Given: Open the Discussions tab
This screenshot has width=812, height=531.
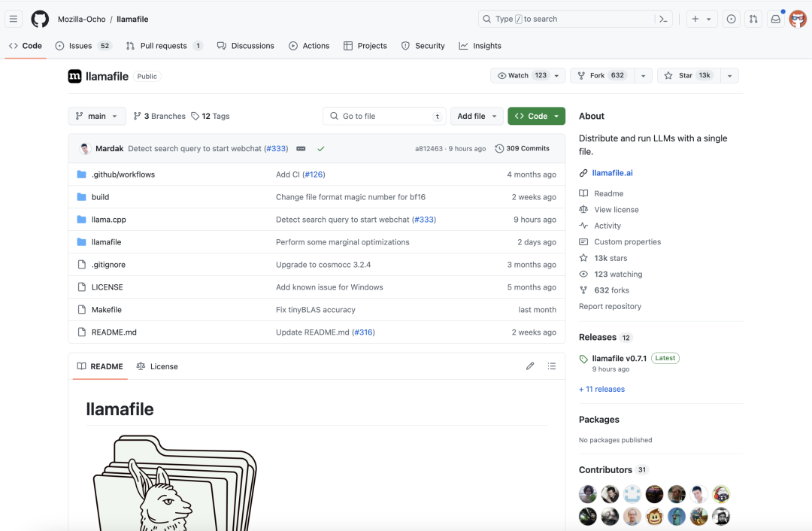Looking at the screenshot, I should point(245,46).
